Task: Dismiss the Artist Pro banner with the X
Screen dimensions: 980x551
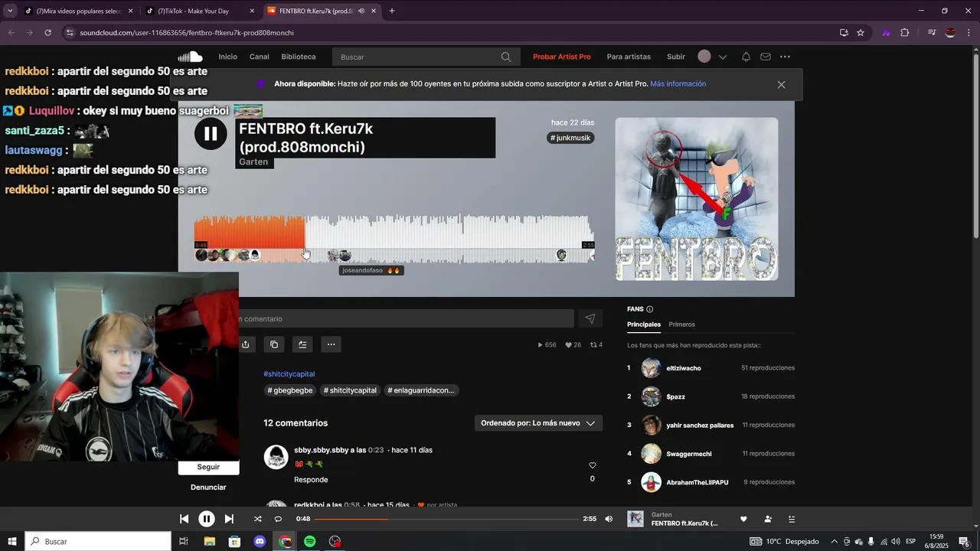Action: point(781,84)
